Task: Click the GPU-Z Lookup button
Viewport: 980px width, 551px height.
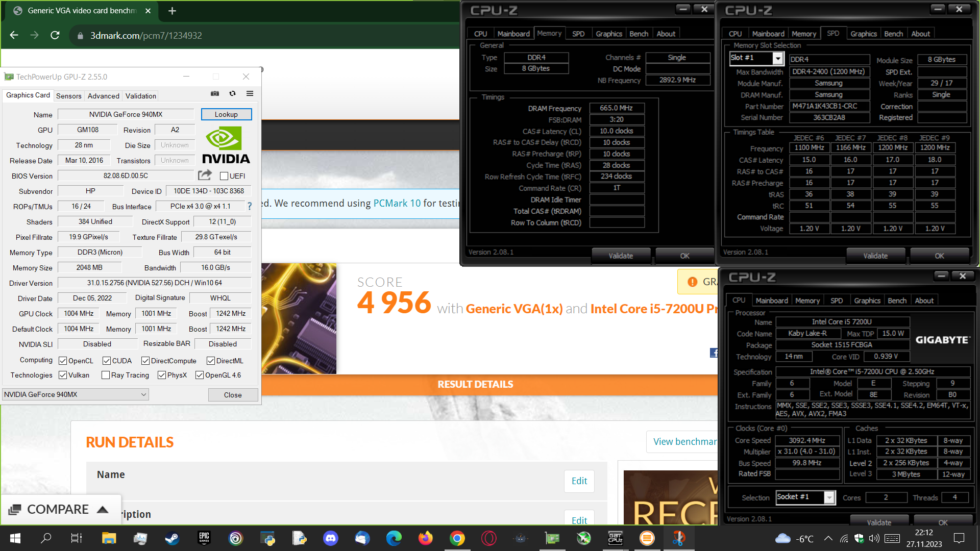Action: pyautogui.click(x=226, y=114)
